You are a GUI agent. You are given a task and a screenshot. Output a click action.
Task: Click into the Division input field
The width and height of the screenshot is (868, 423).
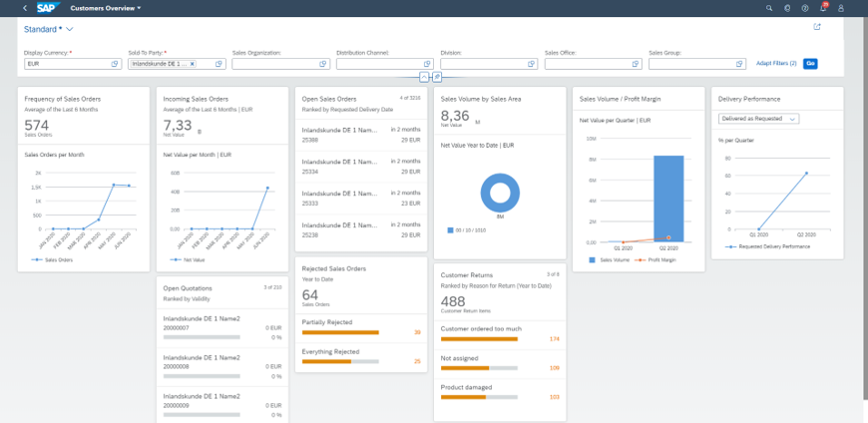click(x=479, y=64)
